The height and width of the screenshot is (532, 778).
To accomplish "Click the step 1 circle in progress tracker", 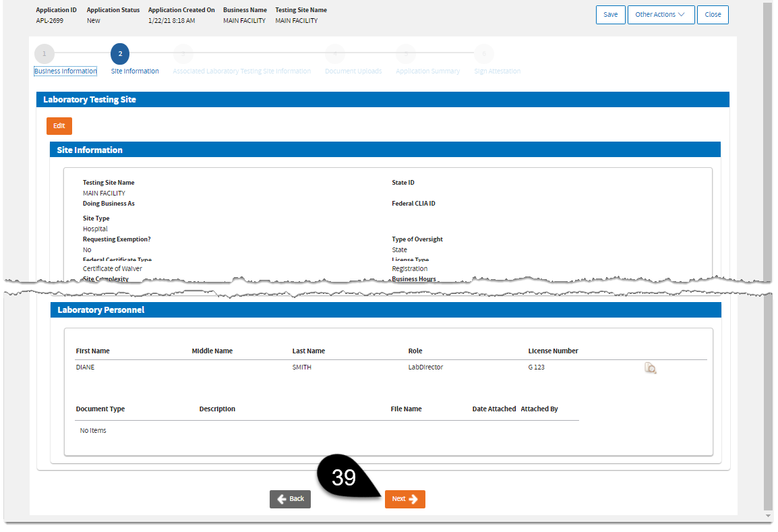I will coord(44,54).
